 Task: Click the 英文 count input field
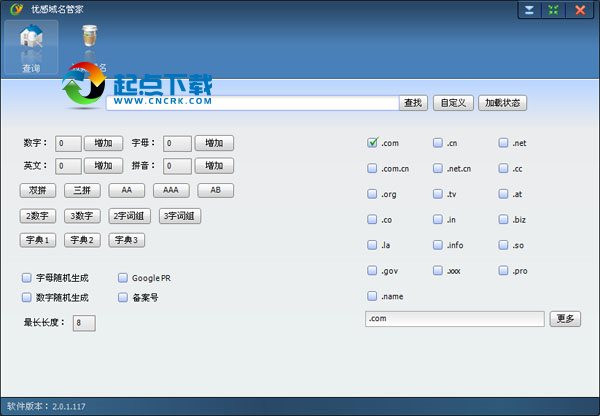68,166
